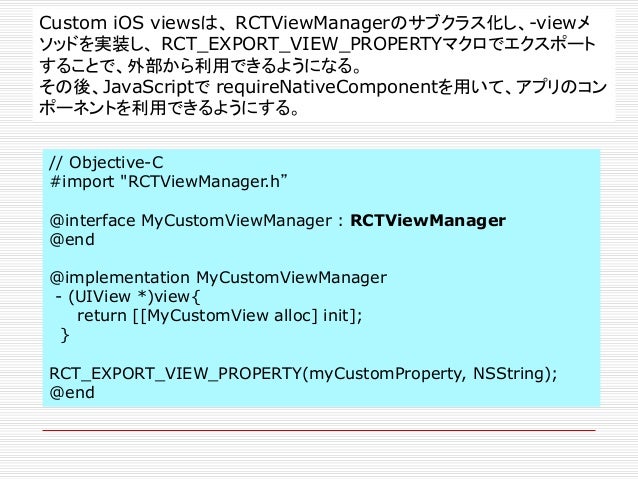Image resolution: width=638 pixels, height=479 pixels.
Task: Click the '@end' line below @interface
Action: (x=72, y=240)
